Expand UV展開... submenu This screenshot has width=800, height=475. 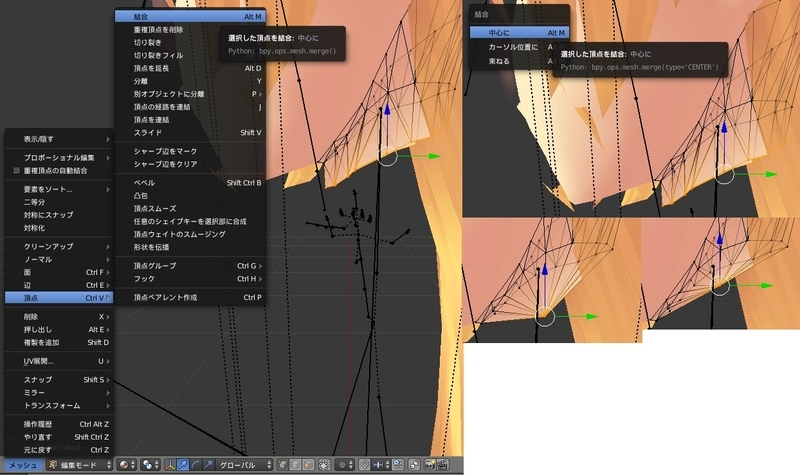pos(59,361)
